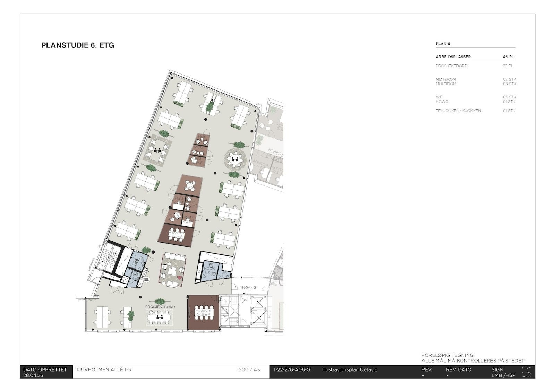Select the MULTIROM legend entry

[446, 84]
